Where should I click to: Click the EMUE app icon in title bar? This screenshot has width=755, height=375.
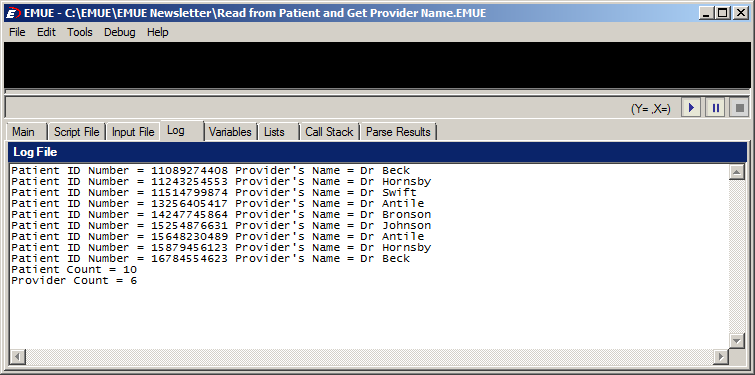click(x=13, y=13)
